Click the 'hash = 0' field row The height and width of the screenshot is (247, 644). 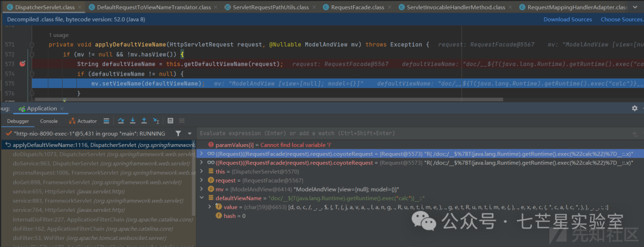pos(420,215)
